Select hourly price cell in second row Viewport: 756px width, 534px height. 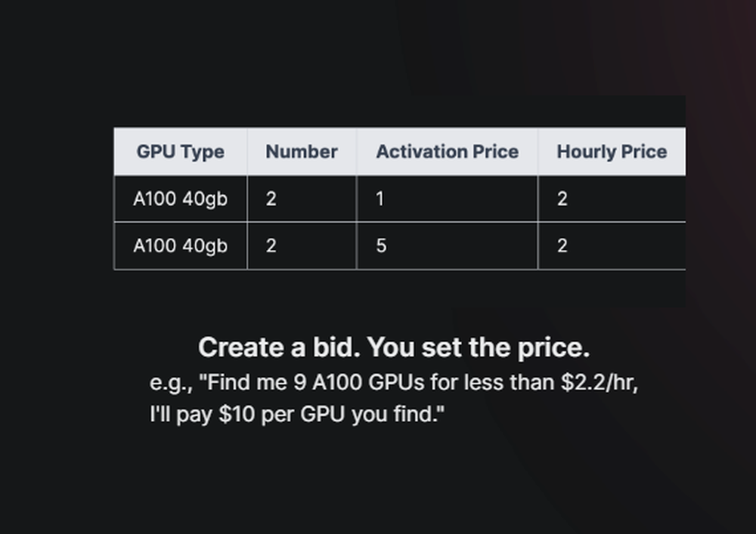tap(612, 246)
